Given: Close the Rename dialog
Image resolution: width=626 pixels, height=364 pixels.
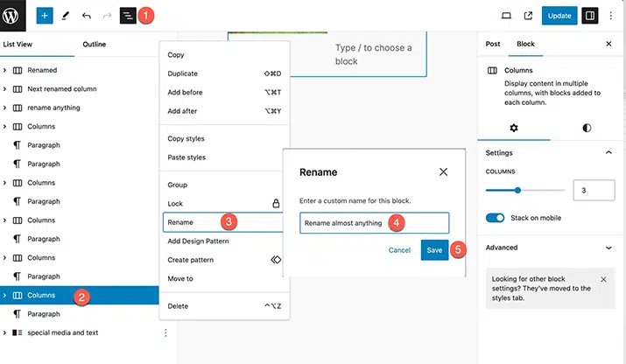Looking at the screenshot, I should 443,172.
